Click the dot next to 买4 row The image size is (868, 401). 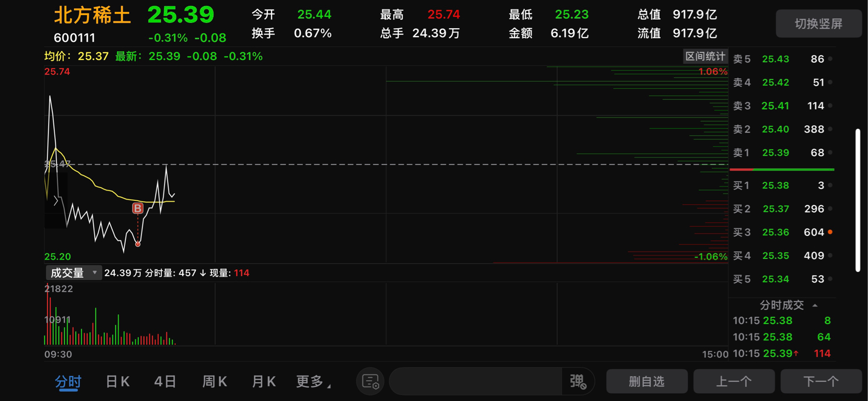(x=830, y=255)
